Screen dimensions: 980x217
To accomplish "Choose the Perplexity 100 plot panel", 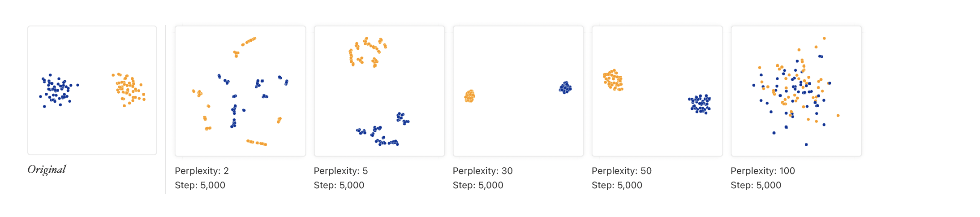I will [796, 91].
